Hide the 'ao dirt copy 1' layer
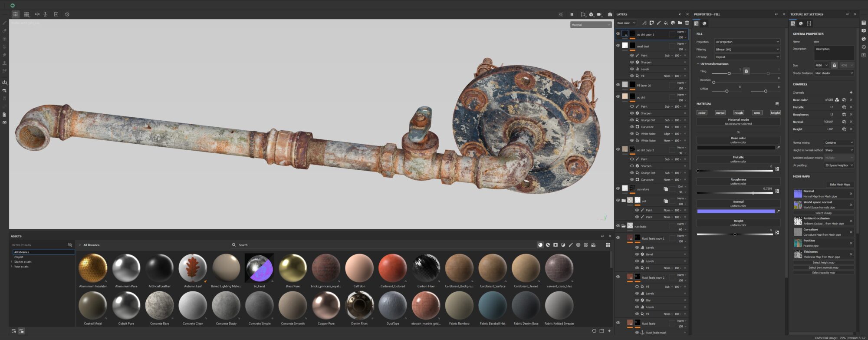Image resolution: width=868 pixels, height=340 pixels. tap(618, 33)
